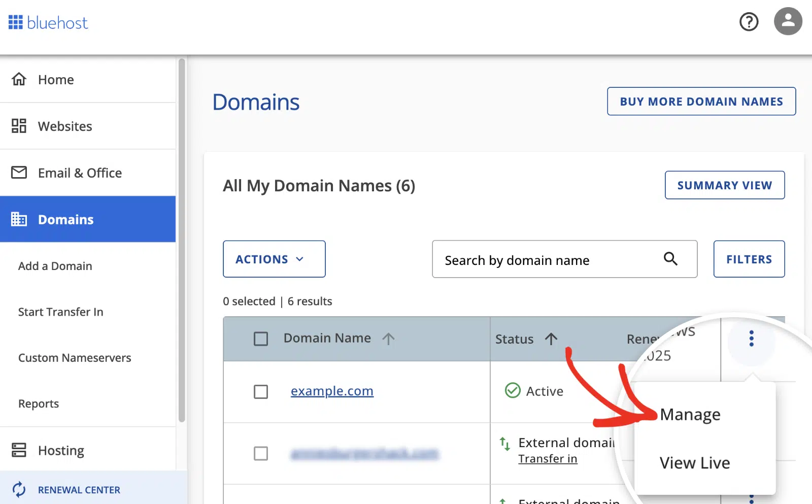812x504 pixels.
Task: Click the Renewal Center refresh icon
Action: point(19,489)
